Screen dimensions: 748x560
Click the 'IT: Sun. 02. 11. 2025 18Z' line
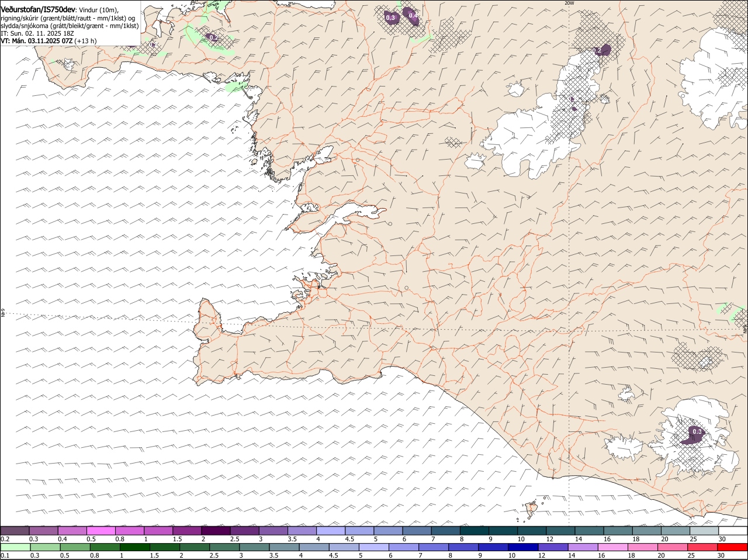click(37, 33)
